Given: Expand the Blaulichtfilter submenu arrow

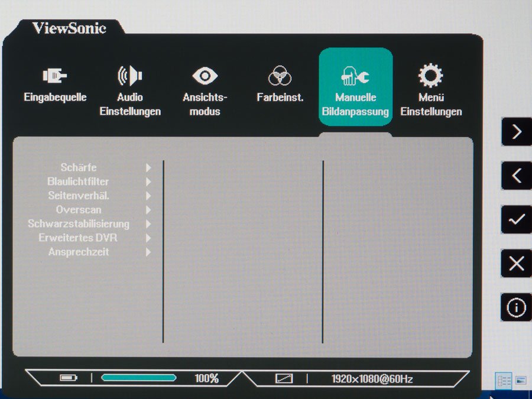Looking at the screenshot, I should click(x=148, y=182).
